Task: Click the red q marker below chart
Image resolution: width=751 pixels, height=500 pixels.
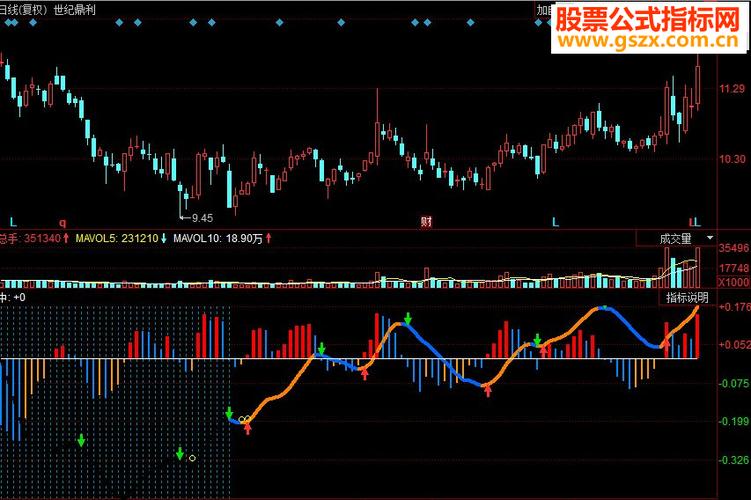Action: (x=62, y=223)
